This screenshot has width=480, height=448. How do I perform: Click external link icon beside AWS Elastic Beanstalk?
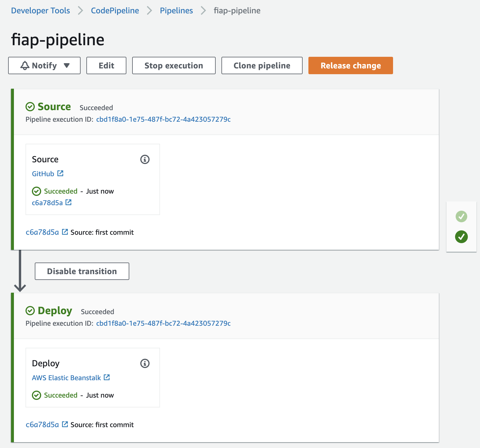[x=107, y=377]
